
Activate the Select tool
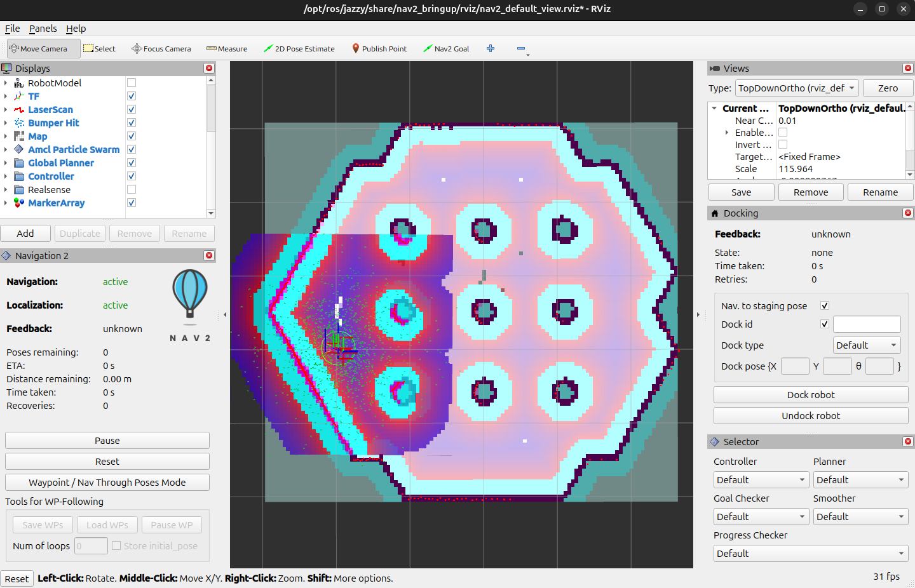[x=99, y=49]
